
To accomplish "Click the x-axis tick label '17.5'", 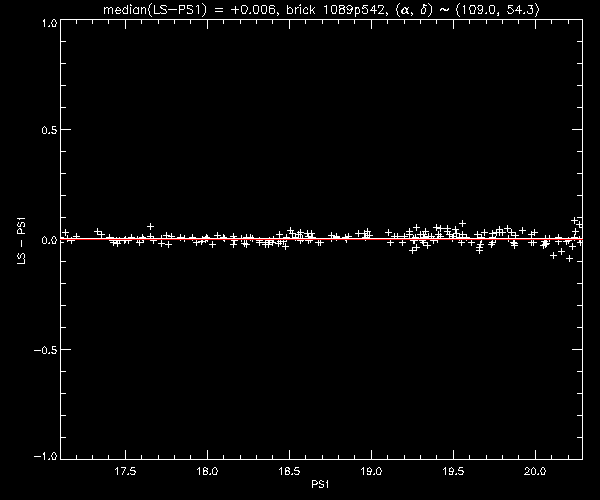I will point(125,471).
